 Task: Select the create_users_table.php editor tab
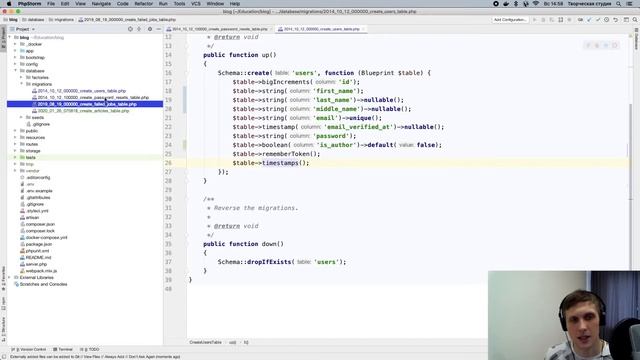click(x=321, y=29)
